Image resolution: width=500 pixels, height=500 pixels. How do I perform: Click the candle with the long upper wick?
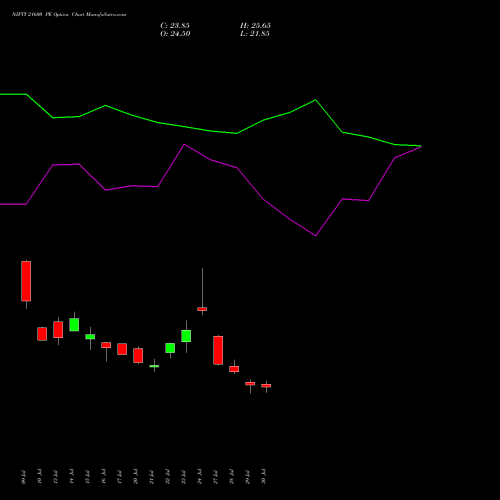click(202, 309)
